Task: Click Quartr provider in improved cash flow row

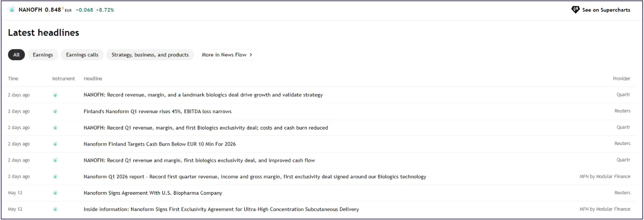Action: [x=623, y=160]
